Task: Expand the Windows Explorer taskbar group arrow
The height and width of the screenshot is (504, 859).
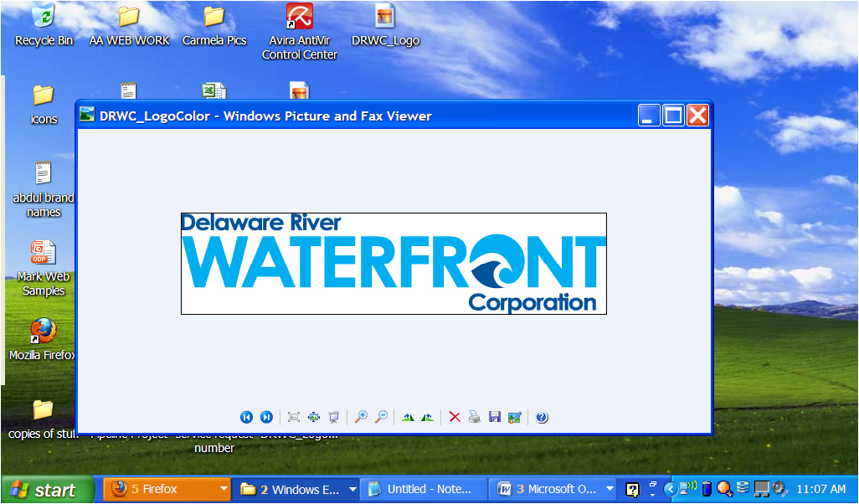Action: point(352,489)
